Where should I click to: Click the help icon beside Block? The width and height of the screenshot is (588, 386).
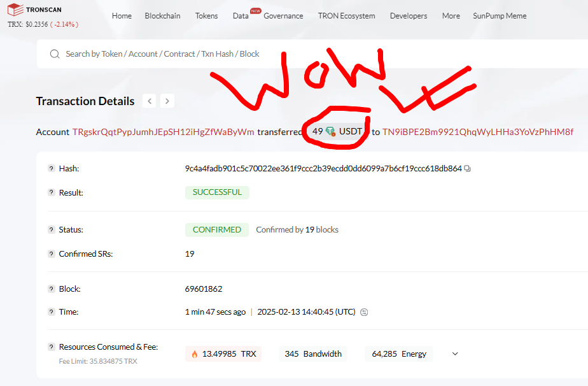tap(52, 289)
